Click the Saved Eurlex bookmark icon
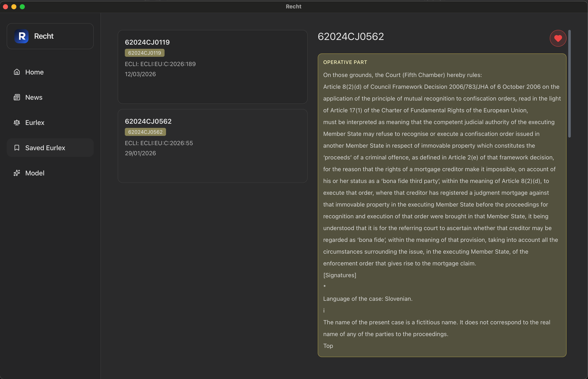The width and height of the screenshot is (588, 379). pyautogui.click(x=17, y=148)
